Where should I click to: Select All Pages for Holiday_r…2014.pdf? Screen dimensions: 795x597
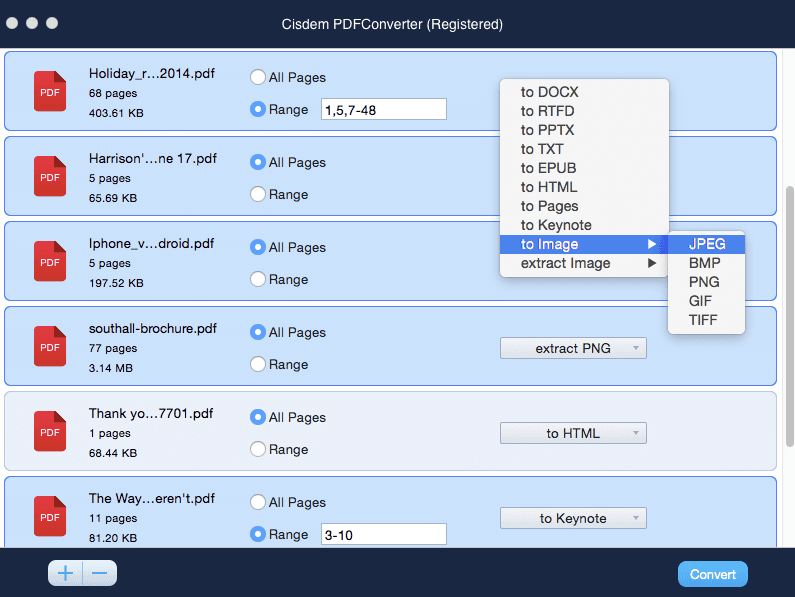pyautogui.click(x=258, y=77)
